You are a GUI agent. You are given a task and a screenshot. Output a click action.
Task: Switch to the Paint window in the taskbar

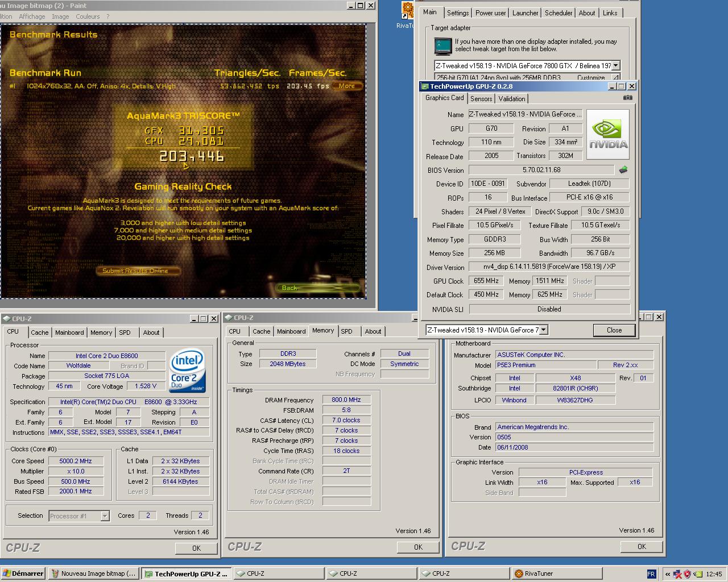click(x=94, y=573)
